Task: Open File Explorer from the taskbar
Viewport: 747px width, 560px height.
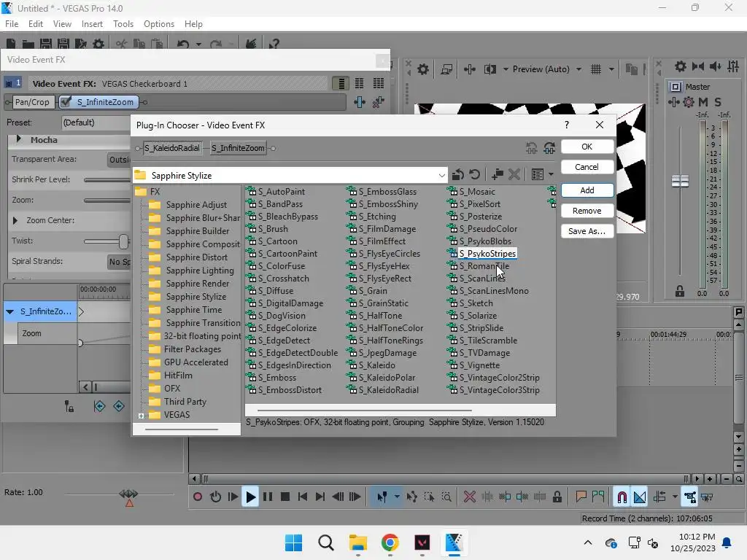Action: [357, 542]
